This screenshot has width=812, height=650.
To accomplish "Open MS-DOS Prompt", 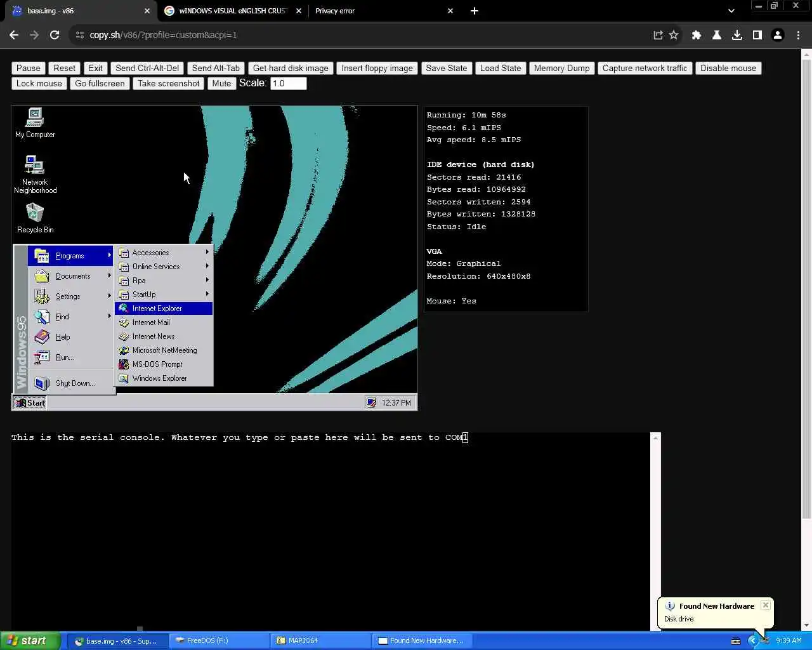I will coord(164,364).
